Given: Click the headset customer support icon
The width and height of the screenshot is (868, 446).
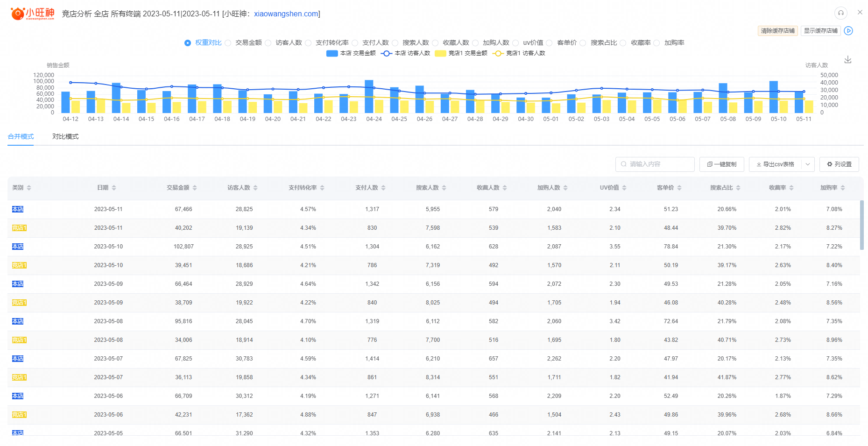Looking at the screenshot, I should 840,13.
